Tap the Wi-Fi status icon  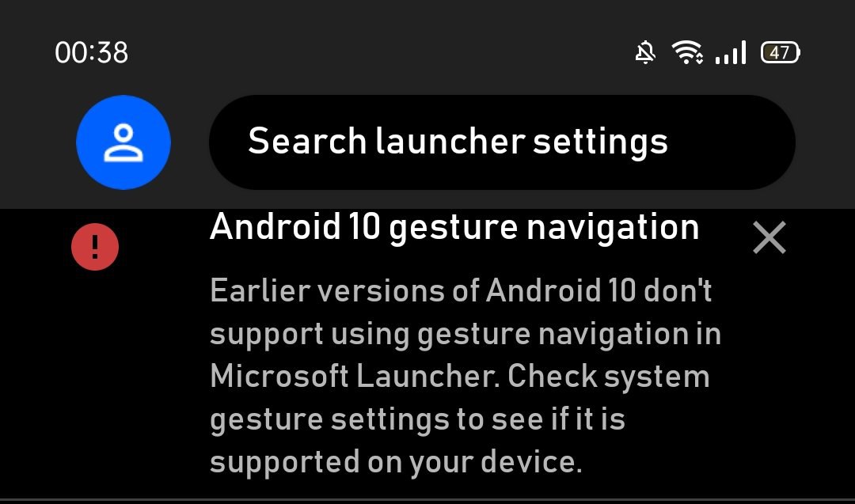pos(687,52)
